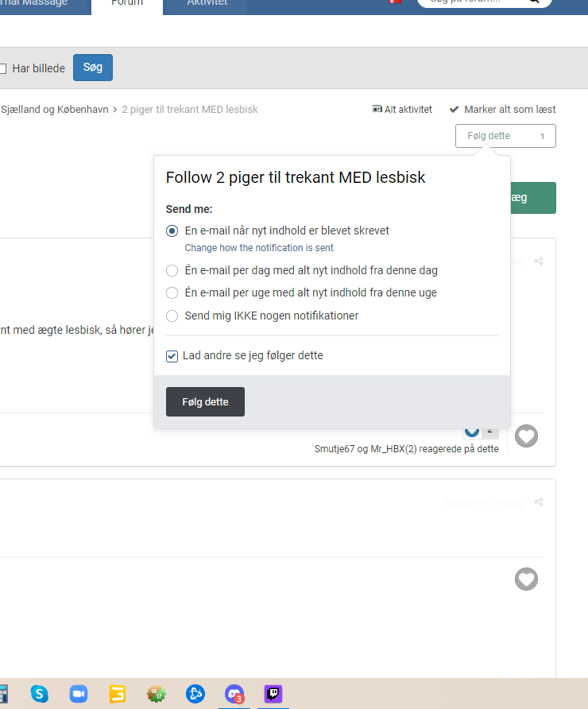Open the Forum tab
Viewport: 588px width, 709px height.
(127, 4)
